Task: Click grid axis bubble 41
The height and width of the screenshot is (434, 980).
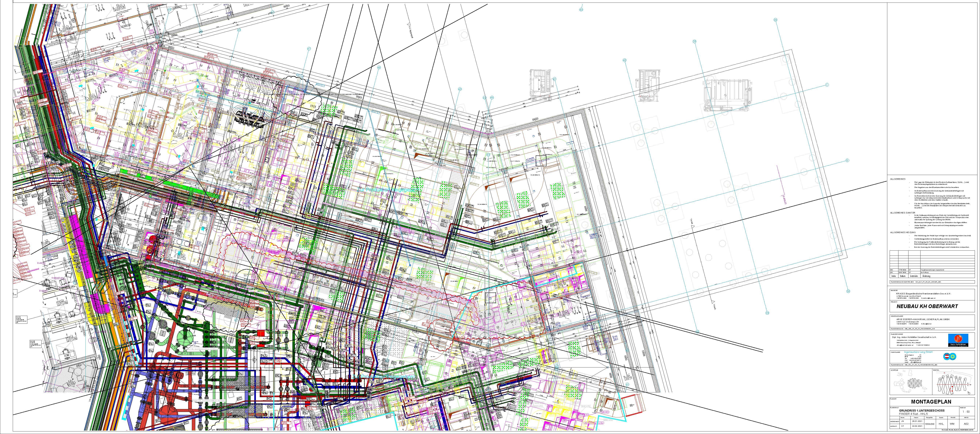Action: [x=555, y=79]
